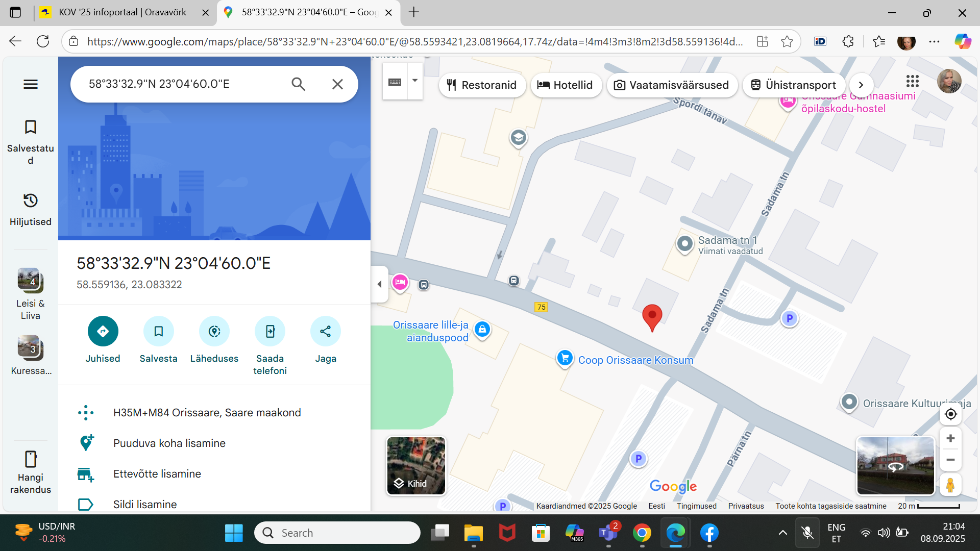Open Facebook from the Windows taskbar
Screen dimensions: 980x551
709,533
